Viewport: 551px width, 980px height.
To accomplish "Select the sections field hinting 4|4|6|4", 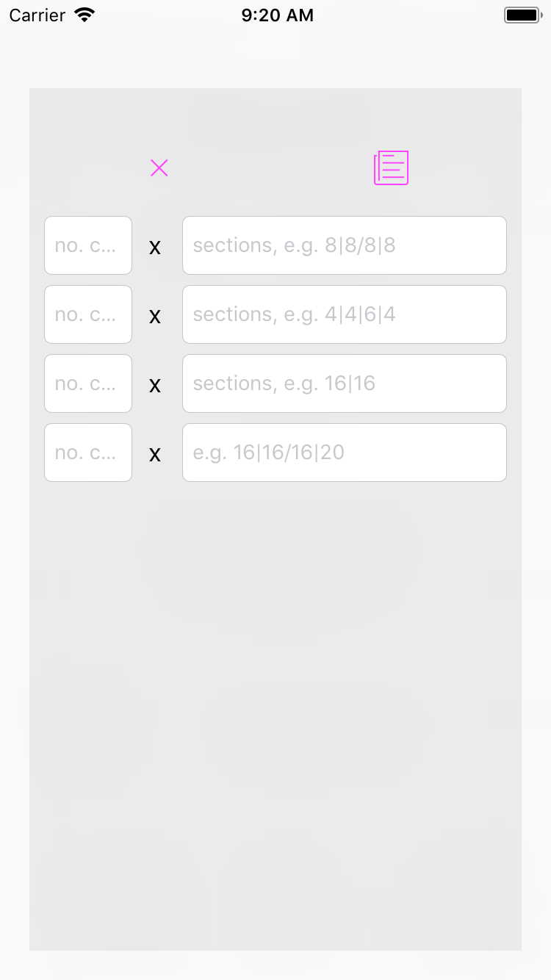I will pos(344,314).
